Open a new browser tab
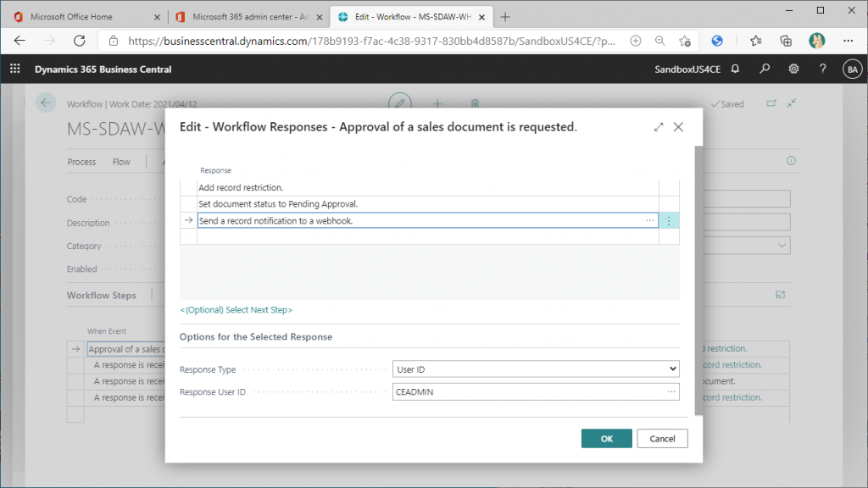The width and height of the screenshot is (868, 488). point(505,17)
